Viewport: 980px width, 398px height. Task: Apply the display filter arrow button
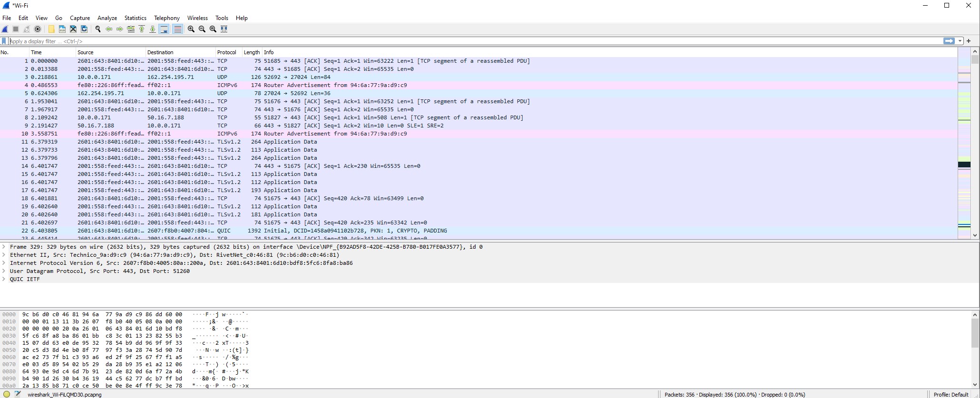pyautogui.click(x=949, y=41)
